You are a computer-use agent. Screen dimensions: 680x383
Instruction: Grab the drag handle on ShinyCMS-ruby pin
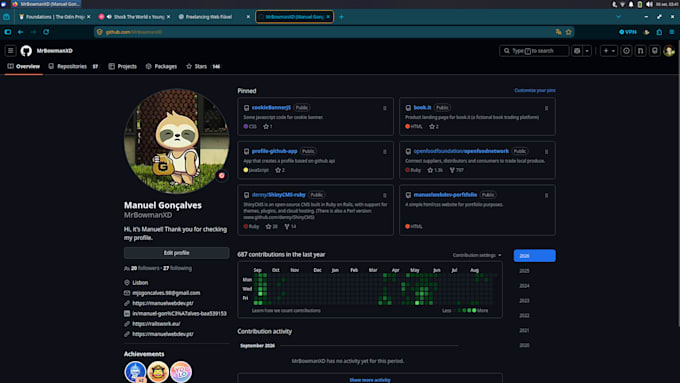point(385,195)
